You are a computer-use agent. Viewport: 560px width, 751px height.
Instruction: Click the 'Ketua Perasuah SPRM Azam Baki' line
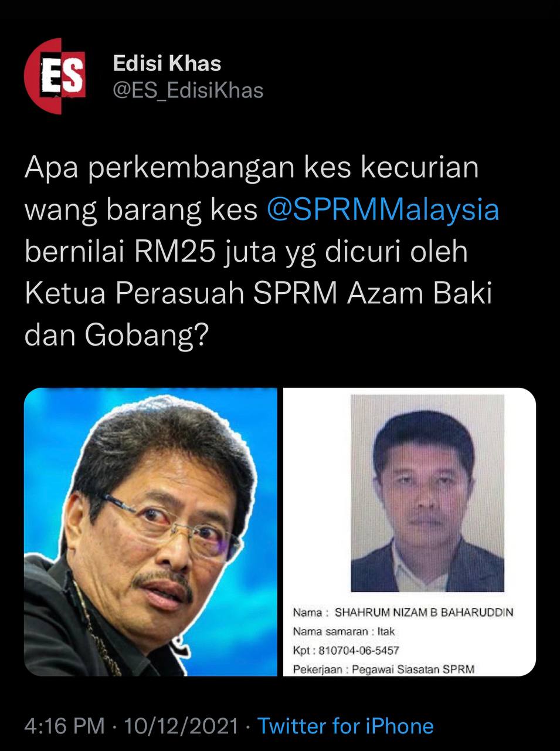point(258,293)
